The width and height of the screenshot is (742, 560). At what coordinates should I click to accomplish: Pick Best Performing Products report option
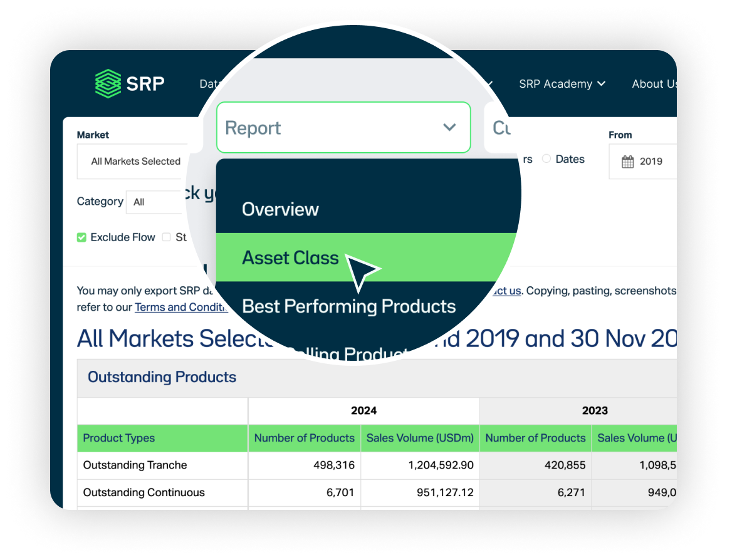click(x=349, y=306)
